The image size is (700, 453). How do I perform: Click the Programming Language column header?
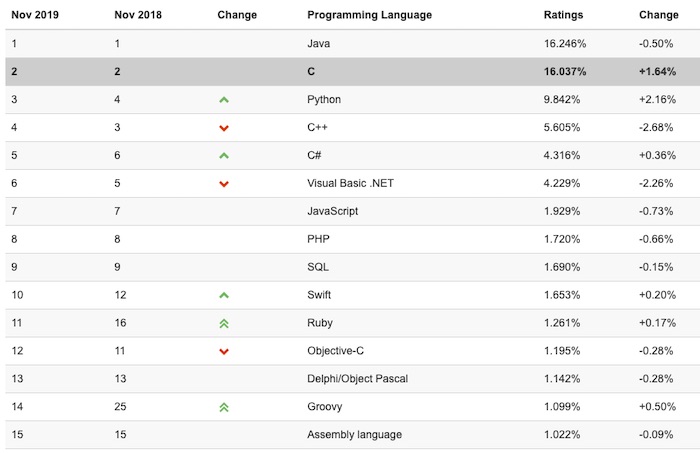pos(369,15)
